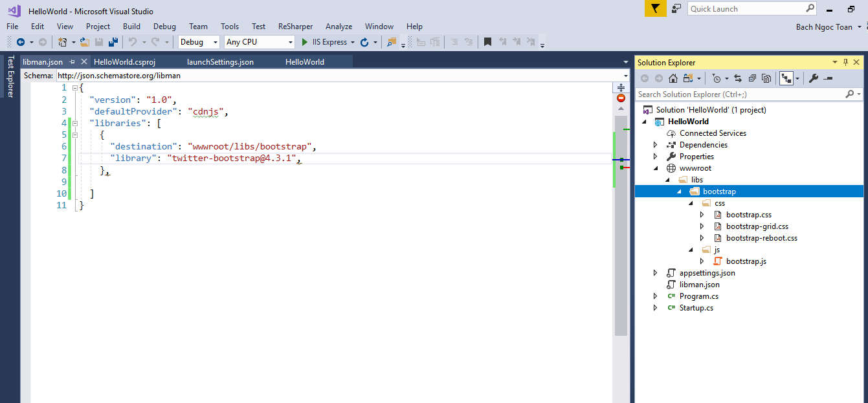
Task: Click the red breakpoint-style marker in the margin
Action: tap(620, 98)
